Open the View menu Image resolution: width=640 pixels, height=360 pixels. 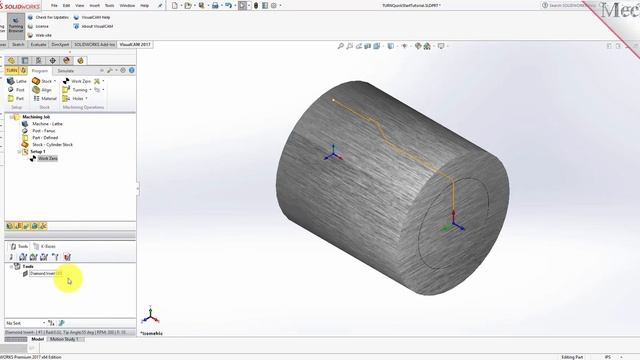click(80, 6)
